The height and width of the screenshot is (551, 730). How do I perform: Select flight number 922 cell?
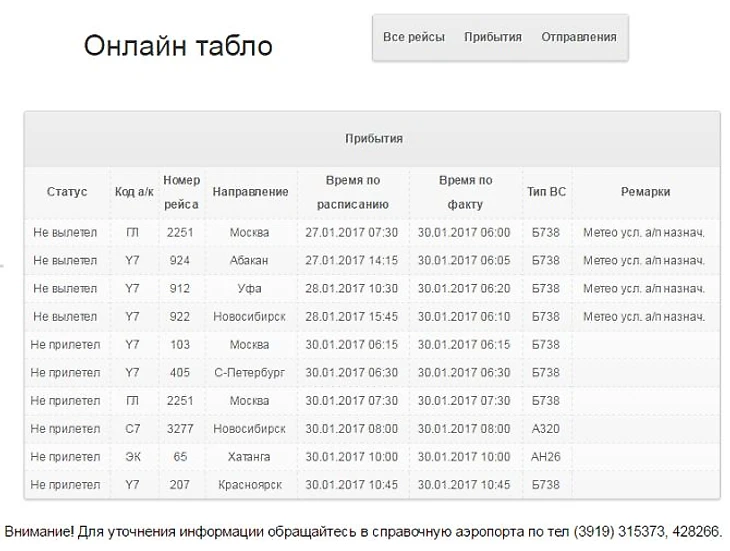pyautogui.click(x=180, y=316)
